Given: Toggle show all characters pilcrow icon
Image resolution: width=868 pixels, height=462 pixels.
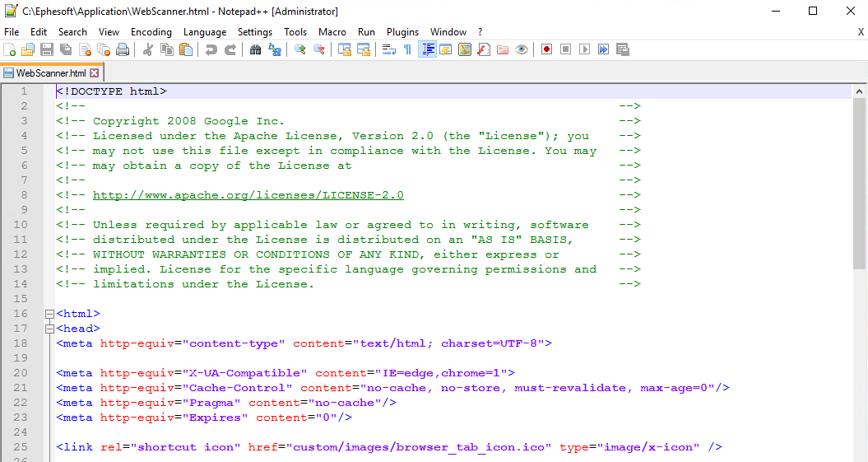Looking at the screenshot, I should tap(407, 50).
